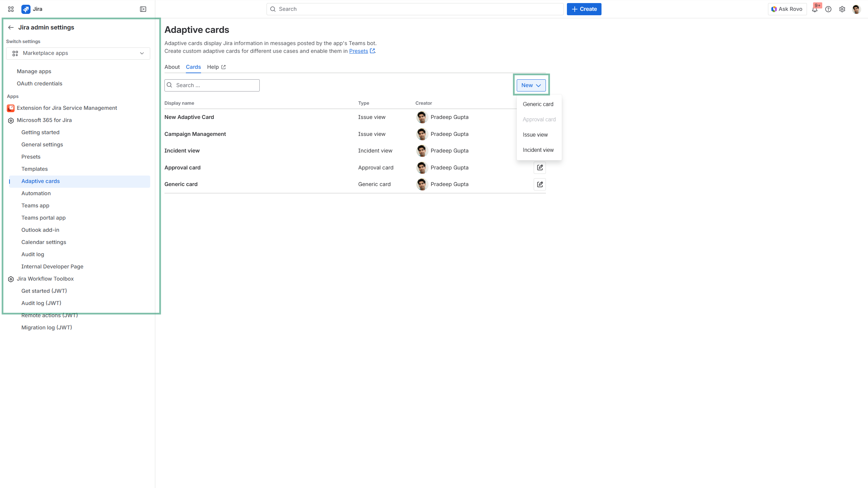Switch to the About tab

(x=172, y=67)
